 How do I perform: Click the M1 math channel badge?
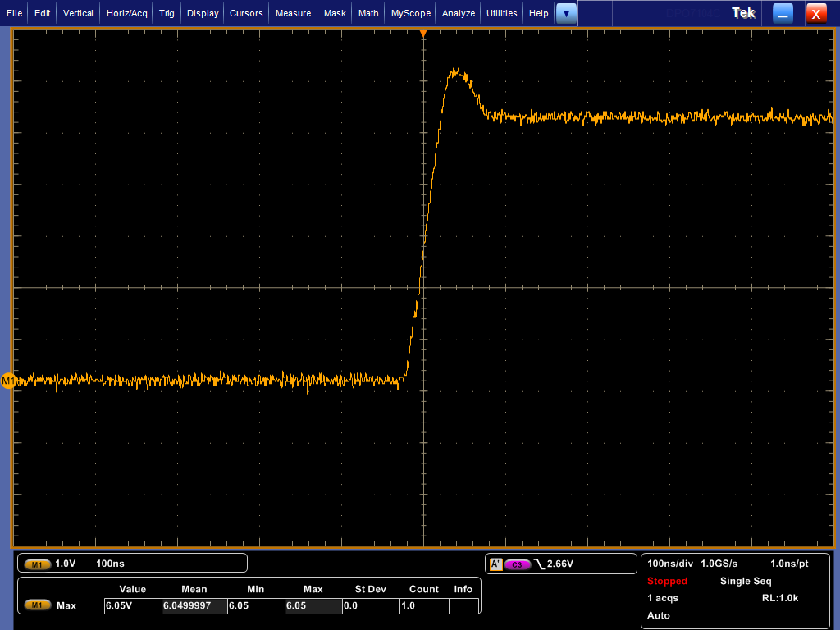click(x=38, y=564)
